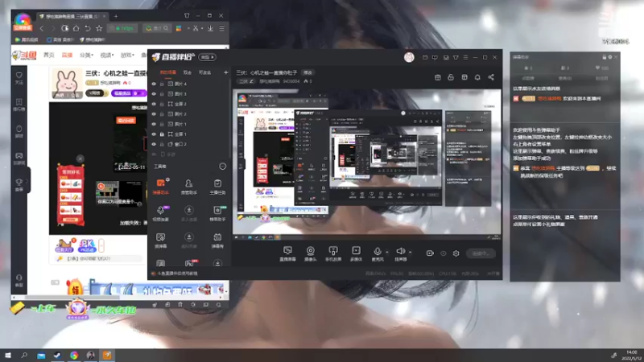Lock the 图片 4 source layer
644x362 pixels.
point(162,84)
